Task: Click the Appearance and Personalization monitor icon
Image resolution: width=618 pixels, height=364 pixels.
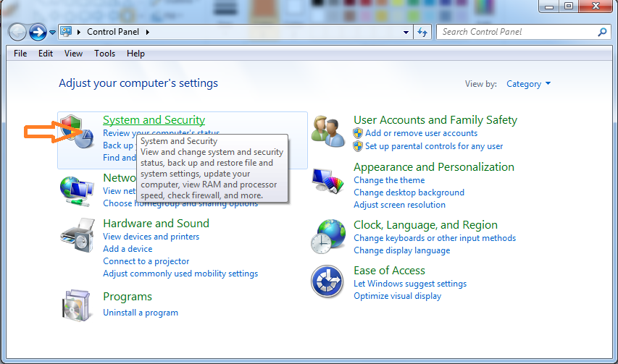Action: click(x=327, y=181)
